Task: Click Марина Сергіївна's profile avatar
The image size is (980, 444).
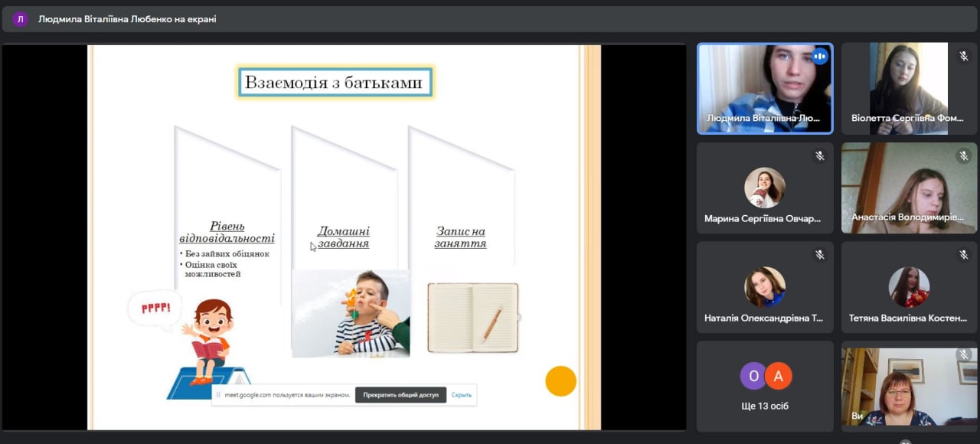Action: pyautogui.click(x=765, y=188)
